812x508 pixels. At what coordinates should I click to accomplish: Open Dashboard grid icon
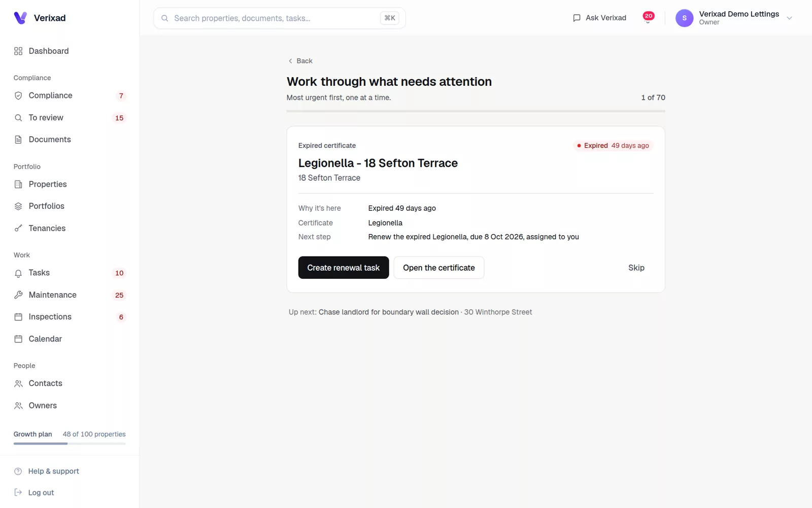coord(18,51)
